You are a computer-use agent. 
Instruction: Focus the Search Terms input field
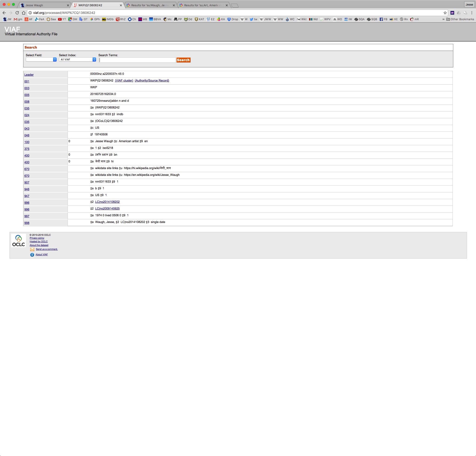137,60
